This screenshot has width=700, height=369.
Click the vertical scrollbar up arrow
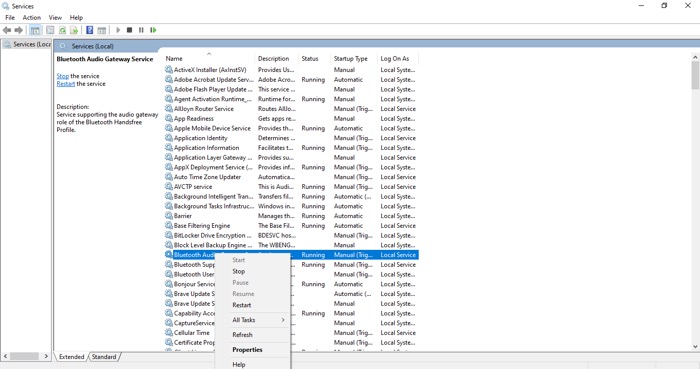pos(695,57)
